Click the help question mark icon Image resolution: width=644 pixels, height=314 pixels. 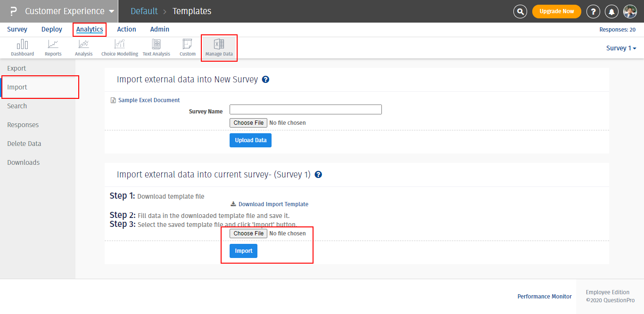coord(593,11)
